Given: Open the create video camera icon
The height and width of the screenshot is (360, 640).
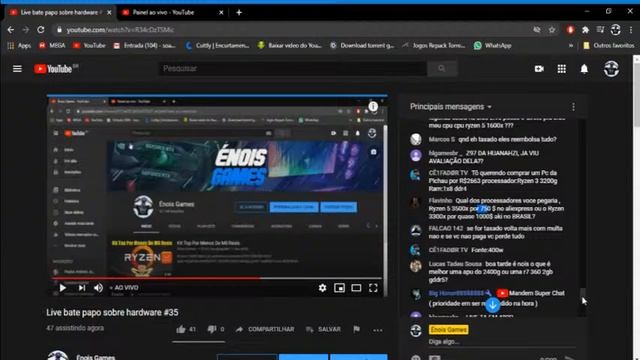Looking at the screenshot, I should (x=539, y=69).
